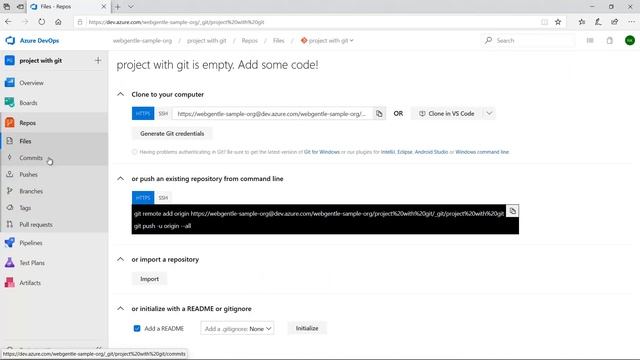The width and height of the screenshot is (640, 360).
Task: Select SSH tab in clone section
Action: click(163, 113)
